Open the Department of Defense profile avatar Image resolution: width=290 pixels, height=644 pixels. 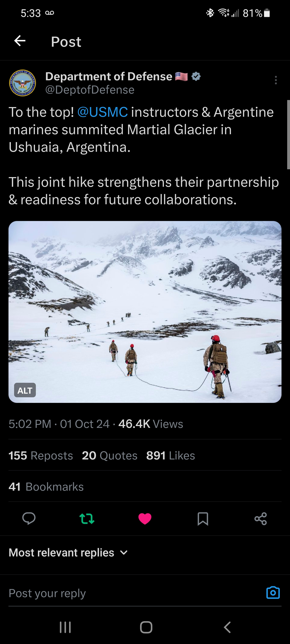23,83
